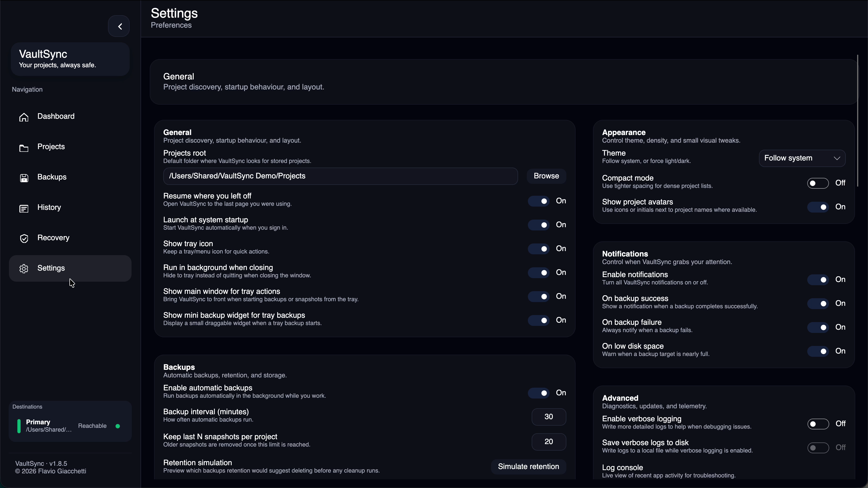Open the Dashboard page
This screenshot has height=488, width=868.
pyautogui.click(x=70, y=117)
